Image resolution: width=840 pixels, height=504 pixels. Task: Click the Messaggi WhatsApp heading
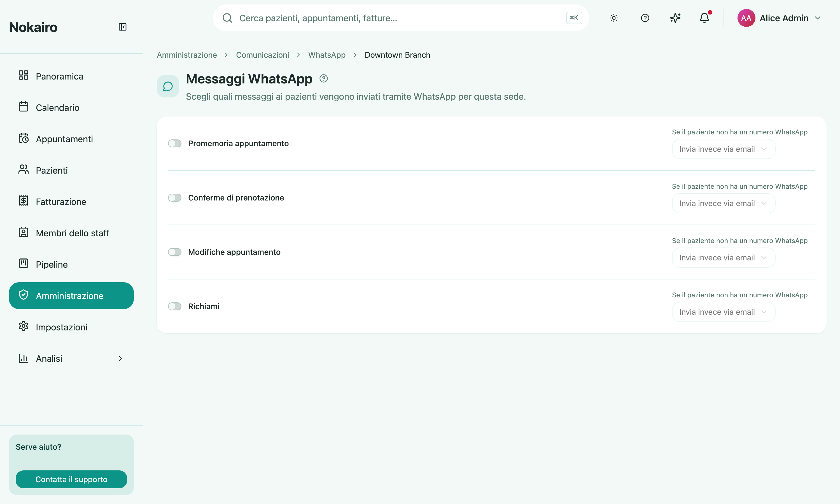249,79
